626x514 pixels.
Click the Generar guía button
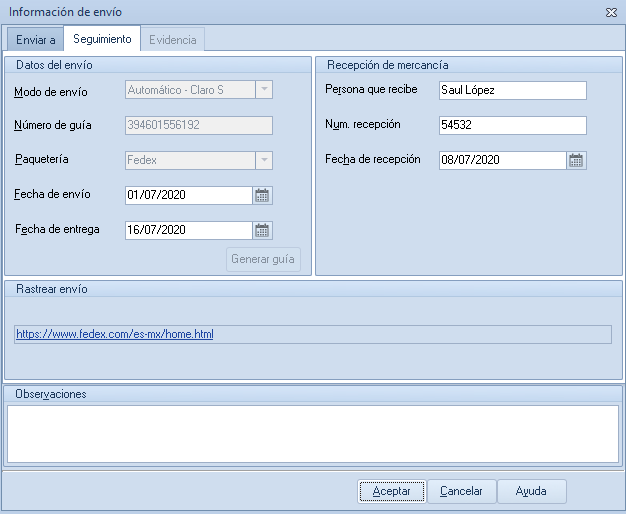[263, 259]
